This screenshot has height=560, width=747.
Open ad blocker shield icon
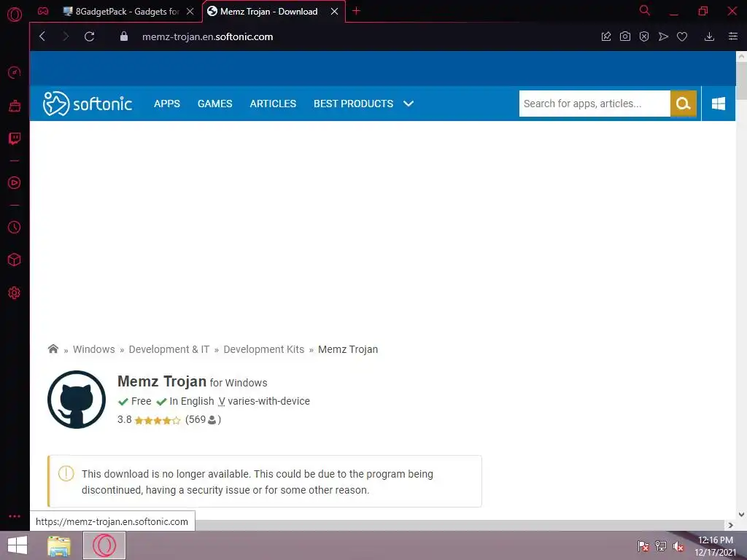644,36
